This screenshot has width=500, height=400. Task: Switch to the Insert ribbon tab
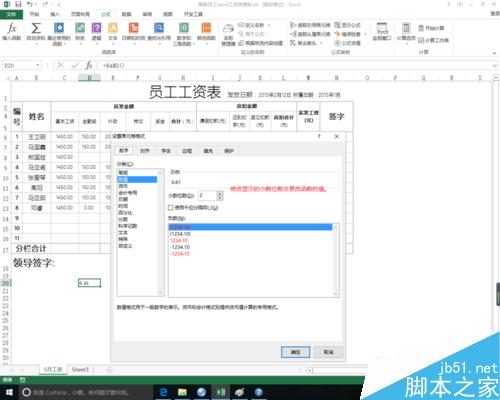click(x=55, y=14)
